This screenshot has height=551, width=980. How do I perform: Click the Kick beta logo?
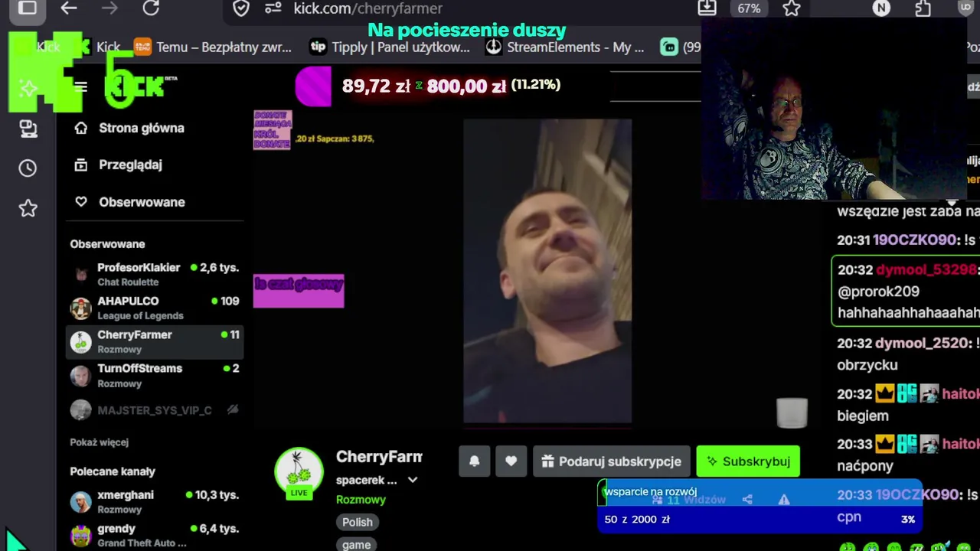(x=140, y=86)
